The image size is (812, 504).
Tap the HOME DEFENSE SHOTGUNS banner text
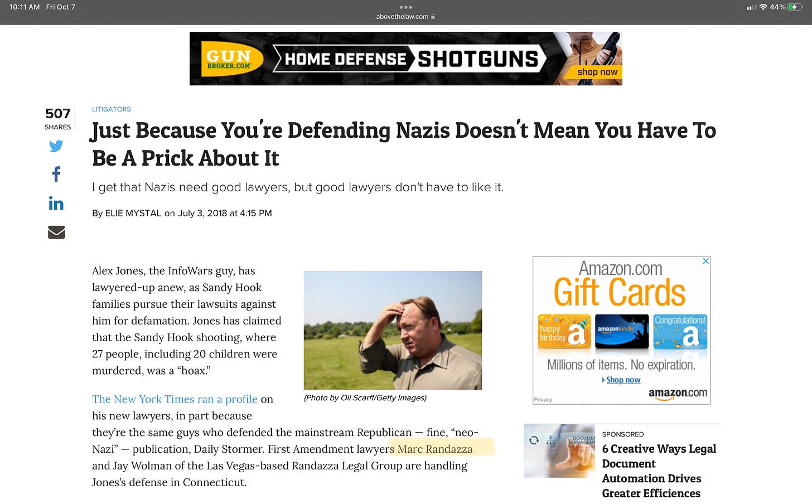coord(411,59)
